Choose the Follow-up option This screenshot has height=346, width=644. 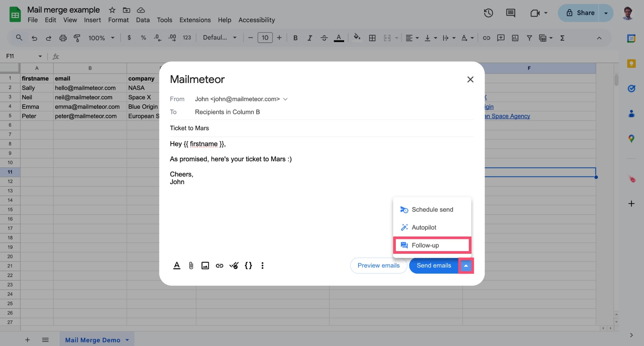(x=432, y=245)
